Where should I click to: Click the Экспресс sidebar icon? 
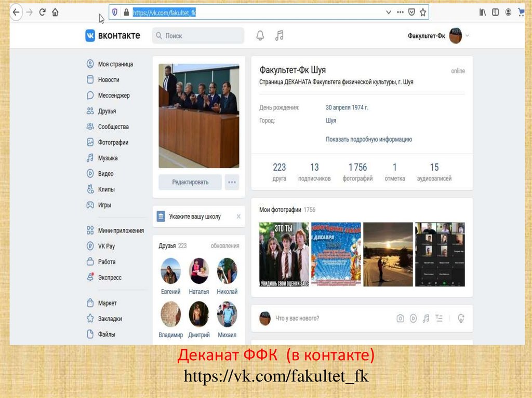pos(90,277)
